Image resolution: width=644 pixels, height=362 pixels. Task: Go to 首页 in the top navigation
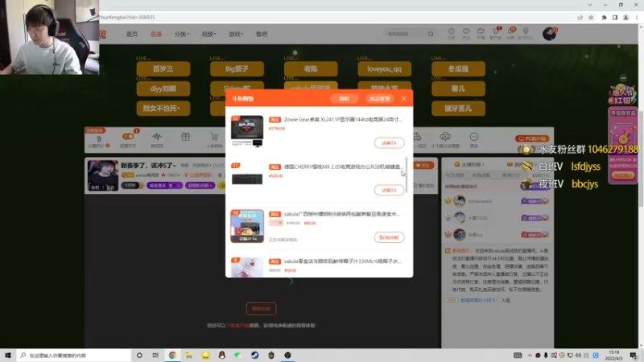point(132,34)
